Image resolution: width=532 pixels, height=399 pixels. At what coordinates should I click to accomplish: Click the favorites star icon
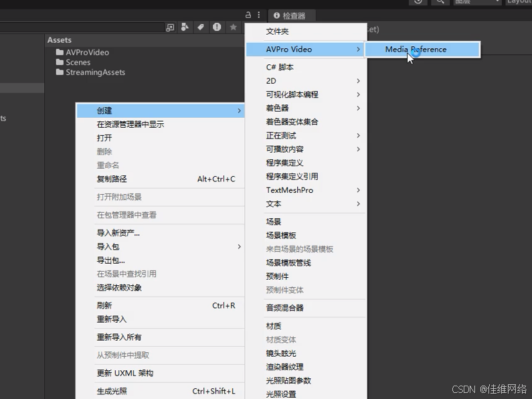(x=233, y=27)
